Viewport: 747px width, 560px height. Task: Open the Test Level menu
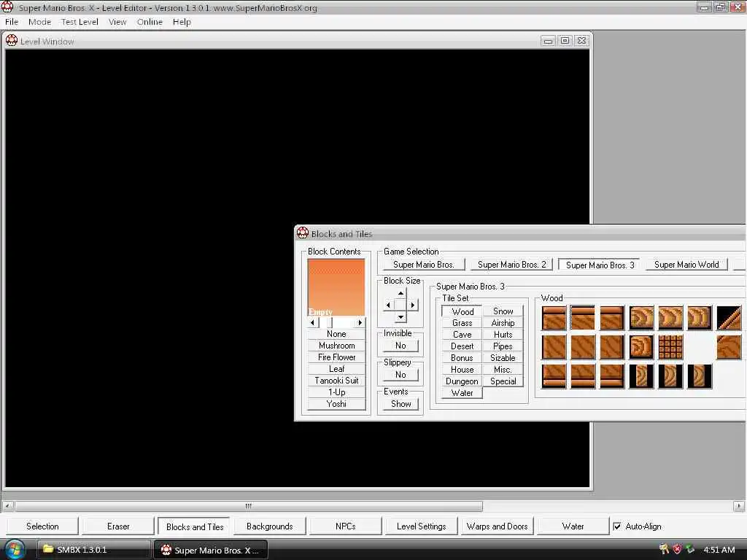80,22
